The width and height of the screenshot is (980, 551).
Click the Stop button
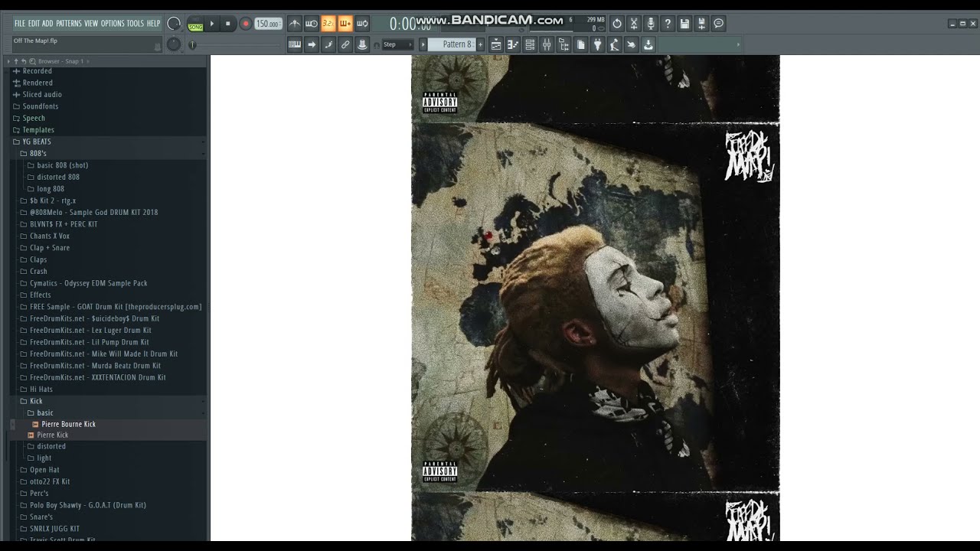click(x=227, y=24)
